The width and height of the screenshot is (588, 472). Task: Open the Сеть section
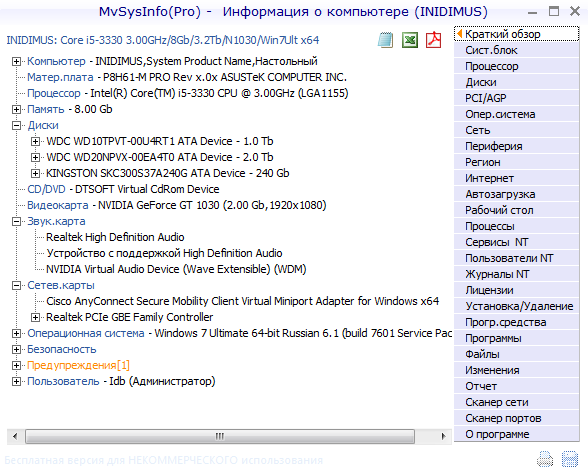(x=516, y=130)
